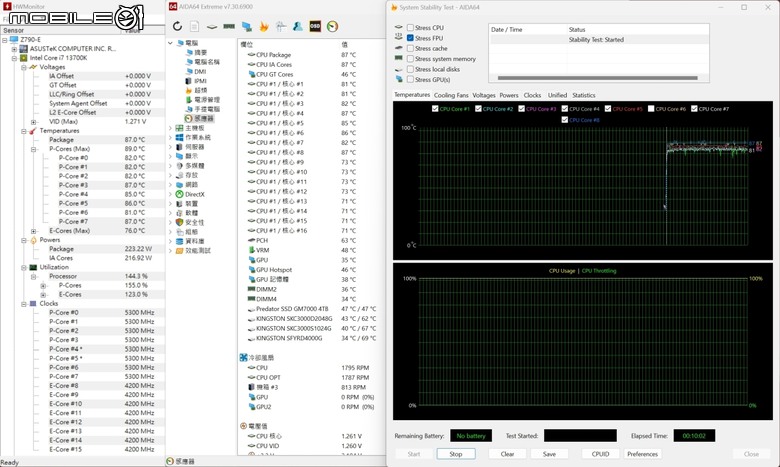Open Preferences in Stability Test

643,454
